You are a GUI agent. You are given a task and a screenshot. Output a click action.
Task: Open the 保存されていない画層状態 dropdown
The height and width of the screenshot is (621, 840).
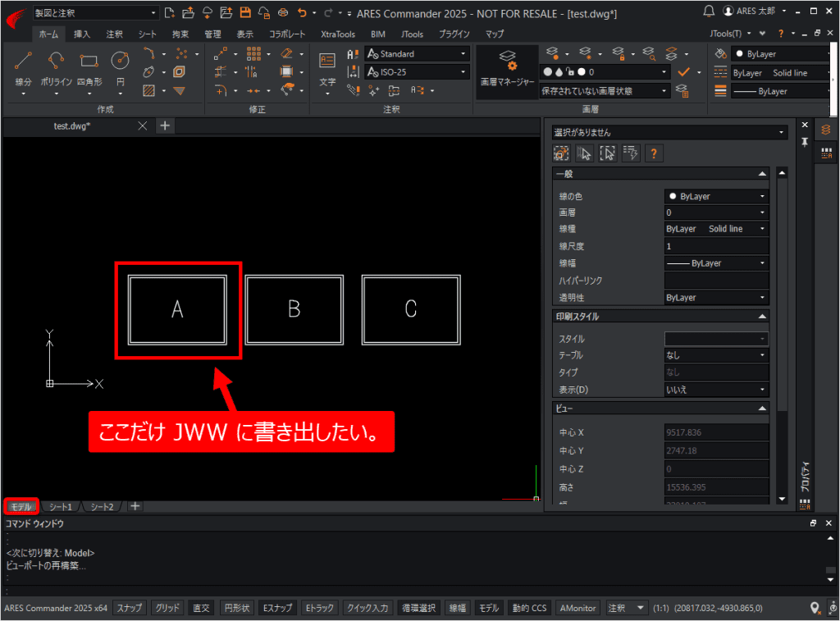coord(605,91)
